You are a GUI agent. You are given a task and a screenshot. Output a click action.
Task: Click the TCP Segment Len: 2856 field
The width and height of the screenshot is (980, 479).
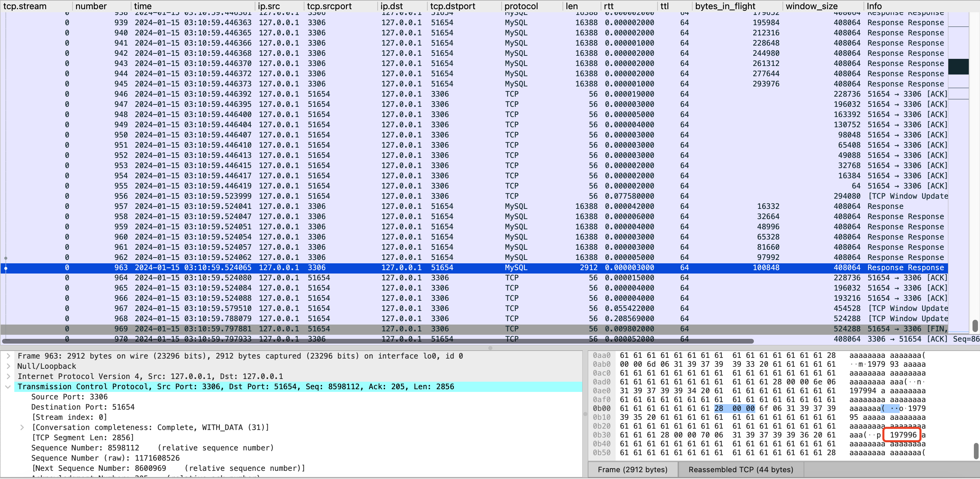pos(82,437)
